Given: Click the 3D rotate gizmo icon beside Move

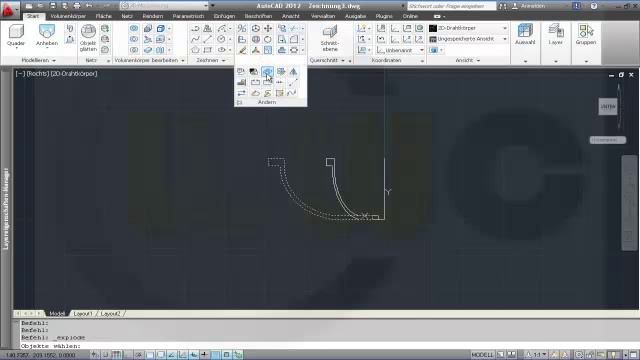Looking at the screenshot, I should click(x=256, y=28).
